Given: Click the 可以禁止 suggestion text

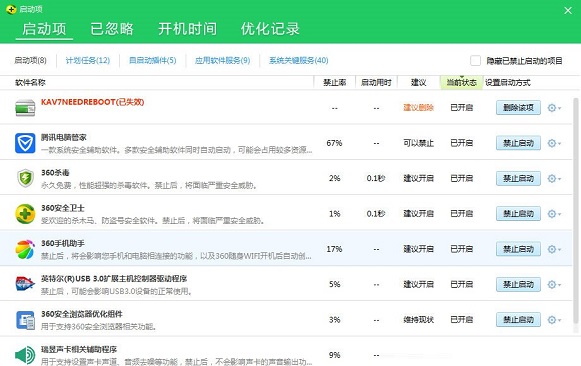Looking at the screenshot, I should 418,143.
